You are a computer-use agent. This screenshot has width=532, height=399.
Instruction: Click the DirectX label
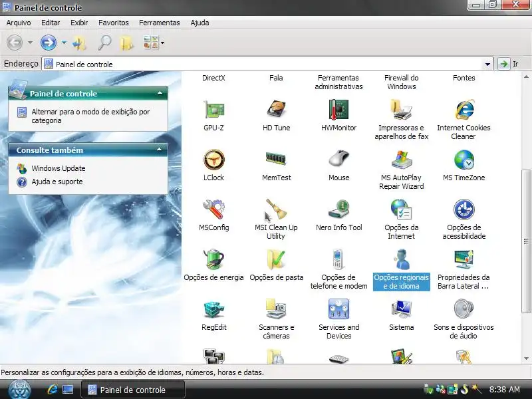pos(213,78)
